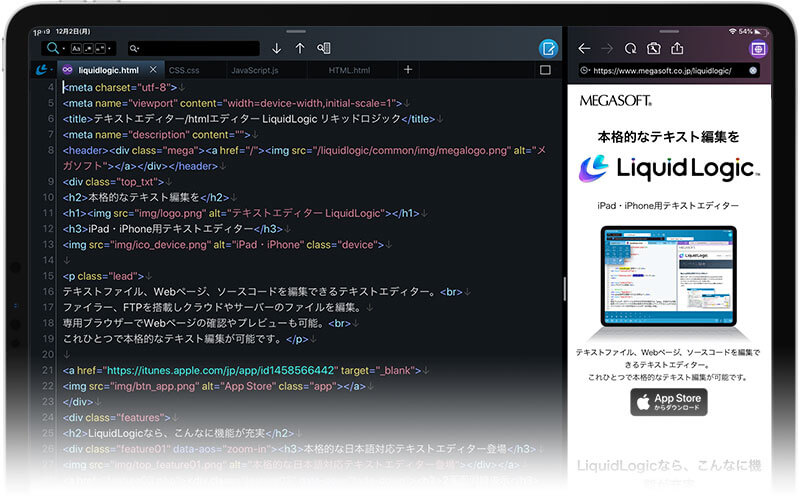The image size is (800, 500).
Task: Open the browser developer tools icon
Action: pos(653,48)
